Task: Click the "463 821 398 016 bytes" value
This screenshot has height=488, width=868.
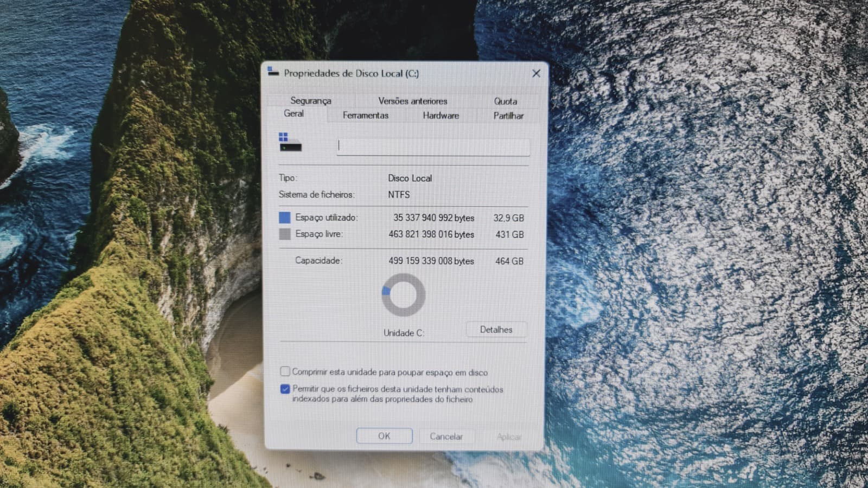Action: coord(431,234)
